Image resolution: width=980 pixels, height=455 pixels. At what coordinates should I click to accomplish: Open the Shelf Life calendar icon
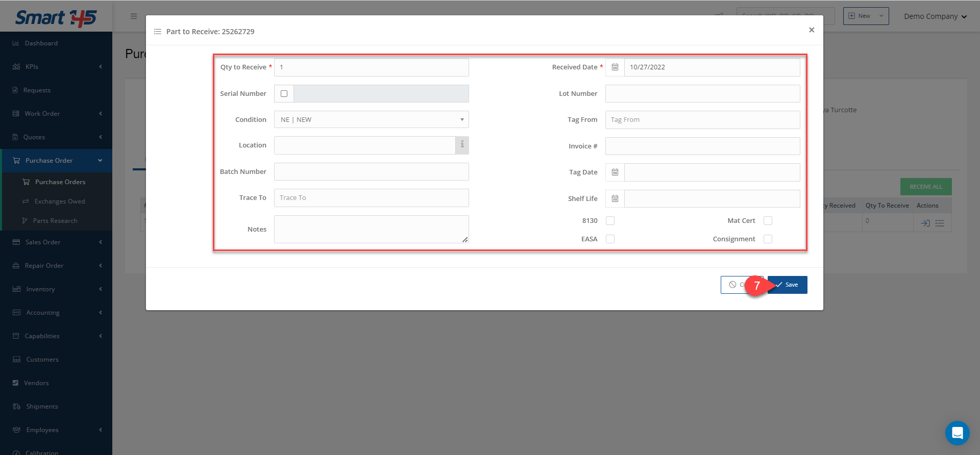coord(615,199)
